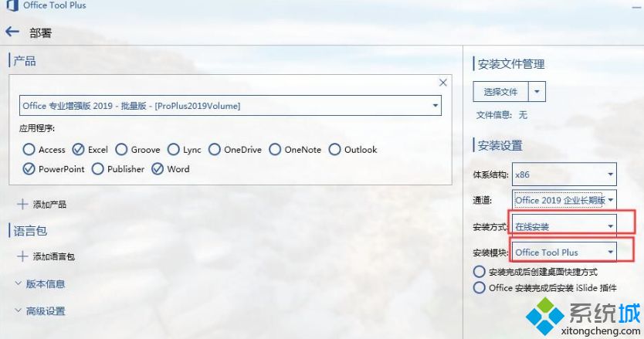Open the 通道 Office 2019 企业长期版 dropdown
Viewport: 644px width, 339px height.
point(564,200)
